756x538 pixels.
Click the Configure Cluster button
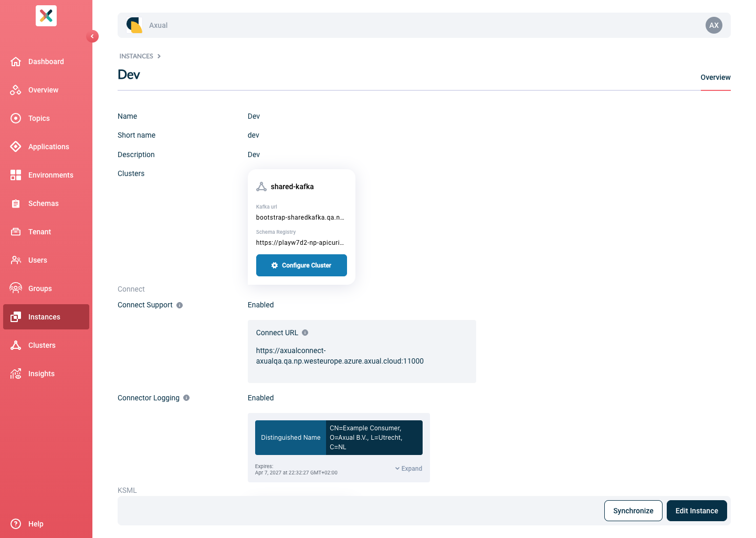[x=301, y=265]
